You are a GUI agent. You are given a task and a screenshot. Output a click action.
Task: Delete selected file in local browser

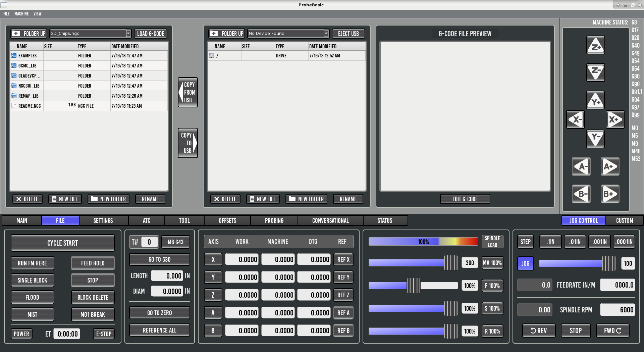point(28,199)
